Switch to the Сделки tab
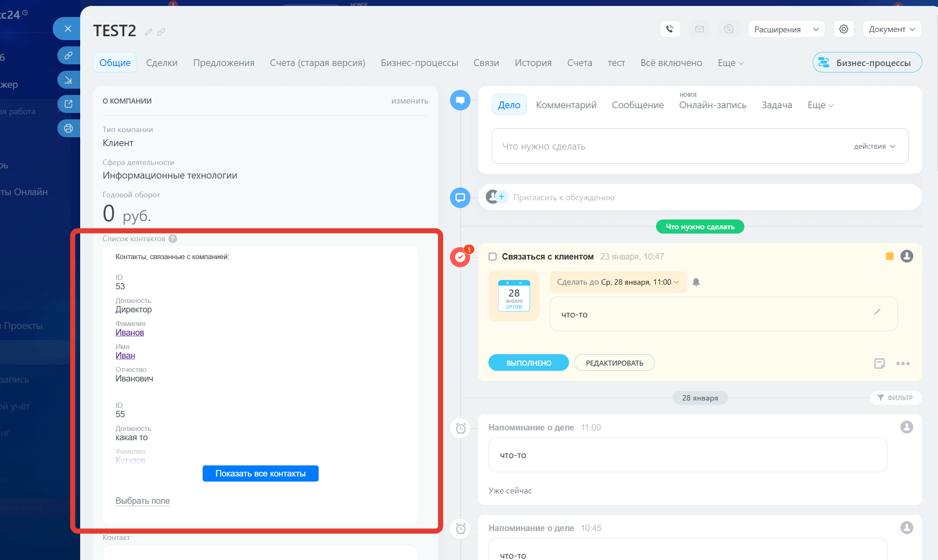 pos(162,63)
